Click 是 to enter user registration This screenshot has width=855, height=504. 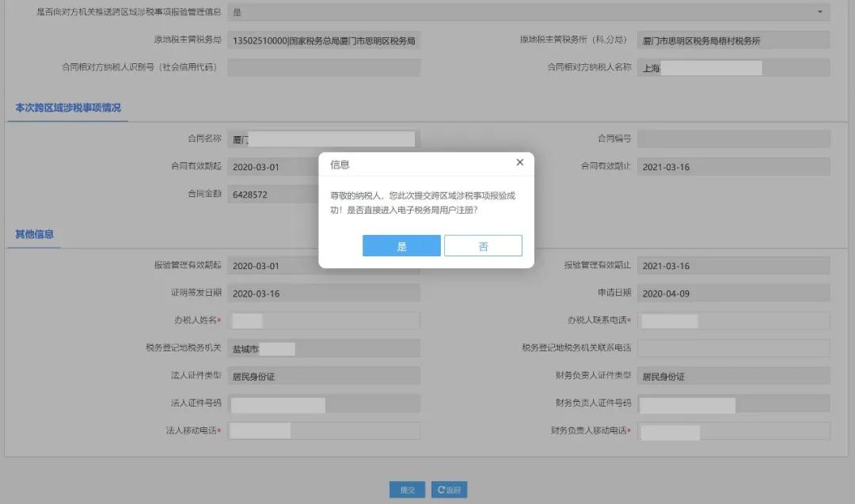coord(401,245)
